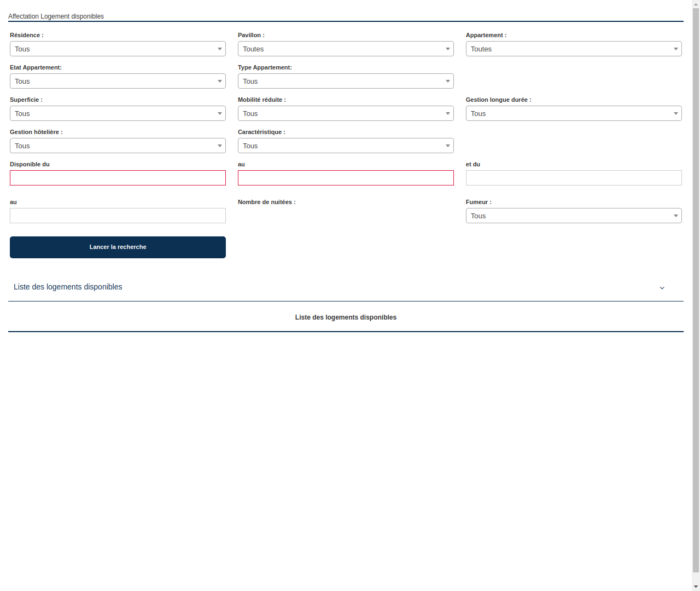The height and width of the screenshot is (591, 700).
Task: Click the scrollbar down arrow
Action: pos(695,587)
